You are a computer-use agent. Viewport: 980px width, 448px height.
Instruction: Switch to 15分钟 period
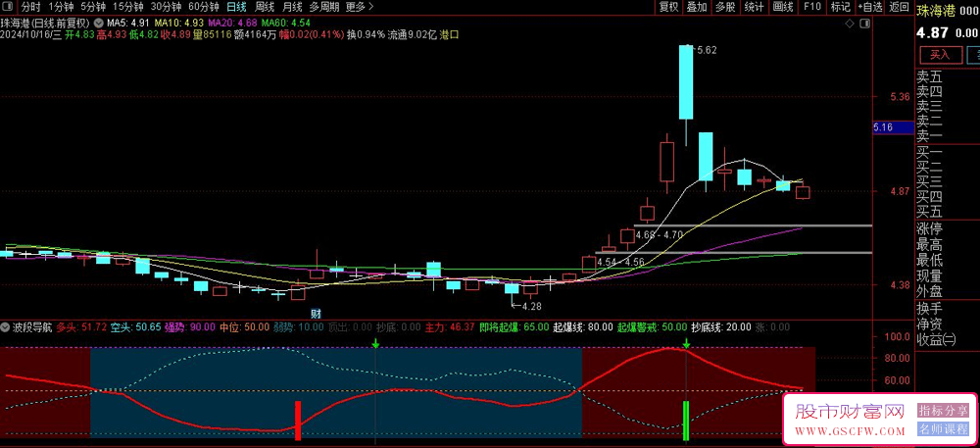click(x=128, y=7)
